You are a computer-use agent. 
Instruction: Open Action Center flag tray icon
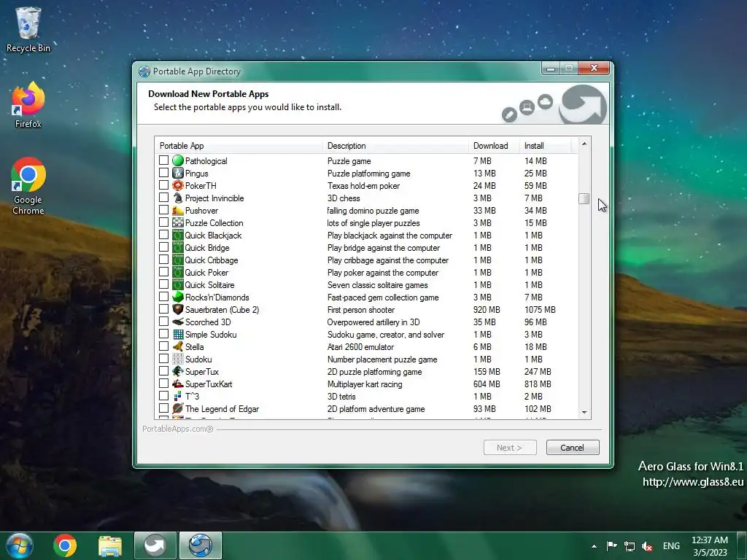612,545
